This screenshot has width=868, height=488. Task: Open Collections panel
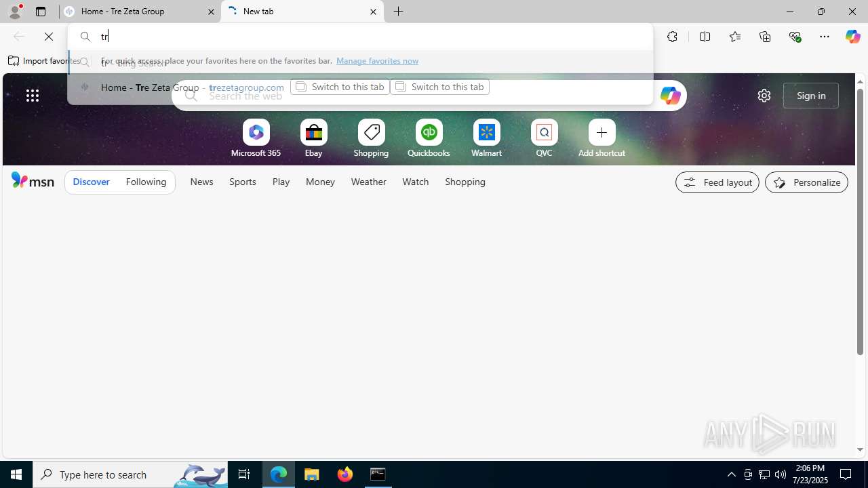pos(765,37)
